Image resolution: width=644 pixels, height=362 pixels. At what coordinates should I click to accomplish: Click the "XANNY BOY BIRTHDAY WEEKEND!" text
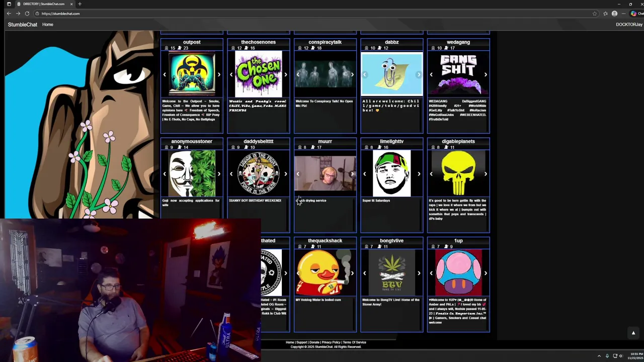(x=255, y=201)
